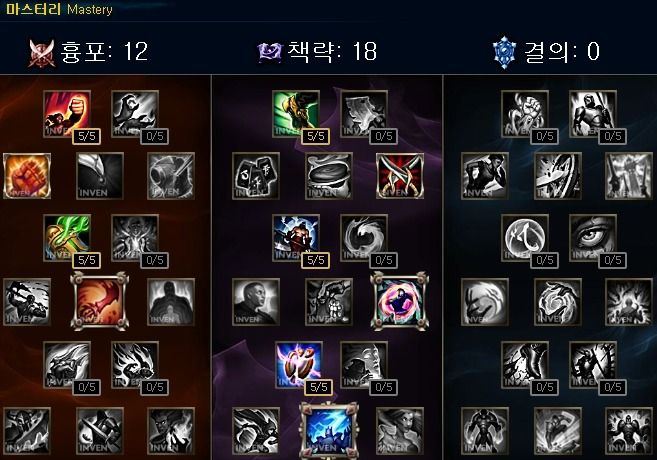Image resolution: width=657 pixels, height=460 pixels.
Task: Click the blue lightning Thunderlord's keystone icon
Action: [329, 430]
